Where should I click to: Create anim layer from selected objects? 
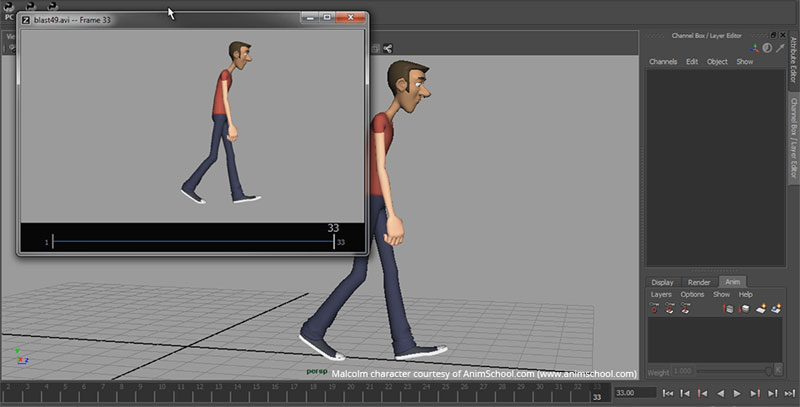pos(776,308)
